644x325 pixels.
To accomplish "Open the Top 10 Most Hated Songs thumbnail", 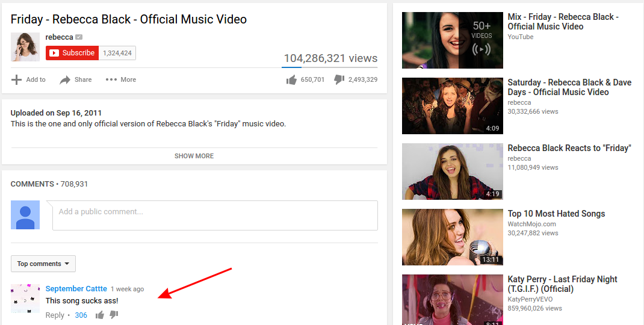I will (452, 237).
